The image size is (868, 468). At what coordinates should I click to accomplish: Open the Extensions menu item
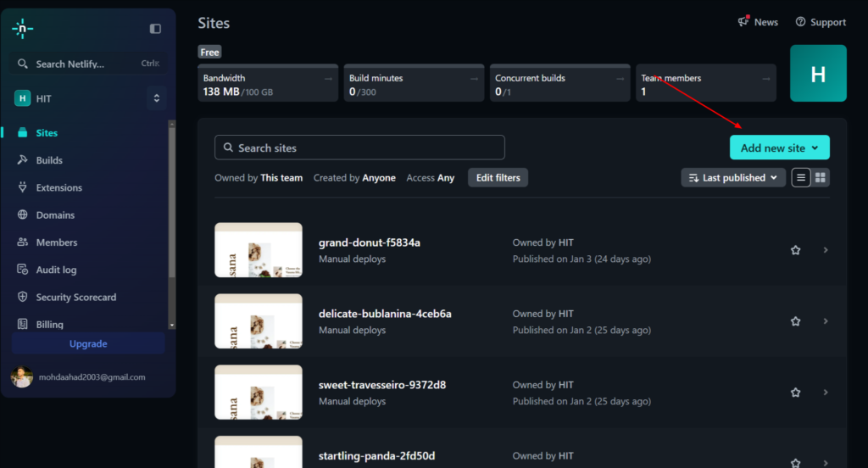[58, 187]
